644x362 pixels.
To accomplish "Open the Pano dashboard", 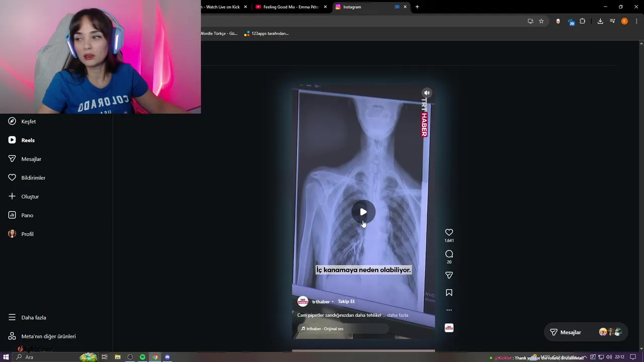I will [21, 215].
